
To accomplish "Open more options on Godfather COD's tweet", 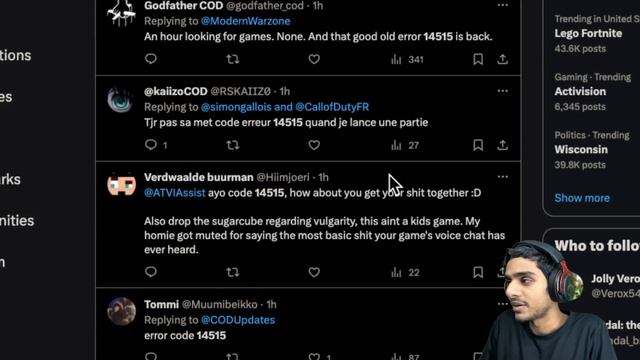I will coord(502,5).
